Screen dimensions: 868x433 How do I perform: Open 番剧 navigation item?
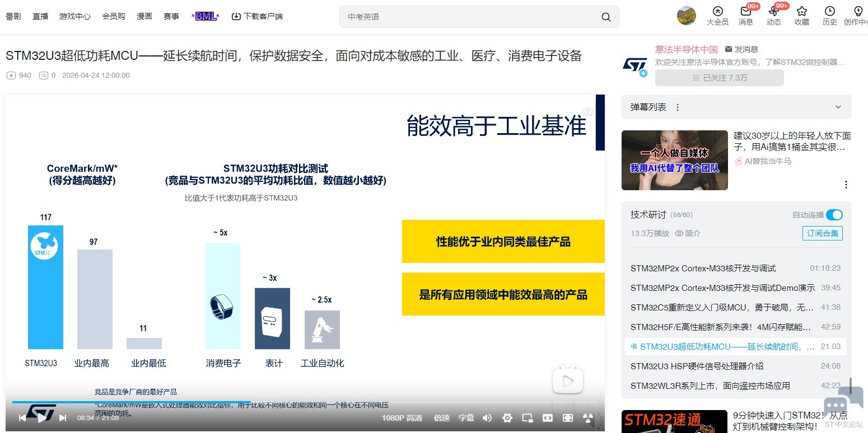pyautogui.click(x=13, y=16)
